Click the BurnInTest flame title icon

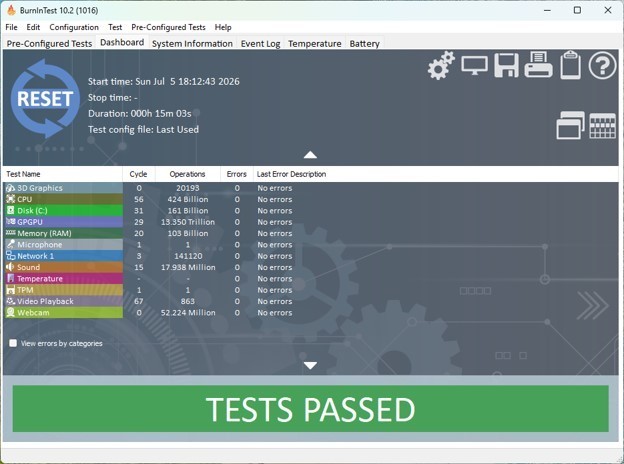click(x=12, y=10)
